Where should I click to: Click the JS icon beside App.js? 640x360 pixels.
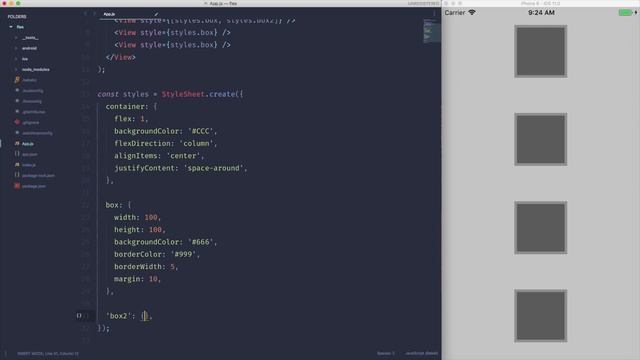pos(17,144)
